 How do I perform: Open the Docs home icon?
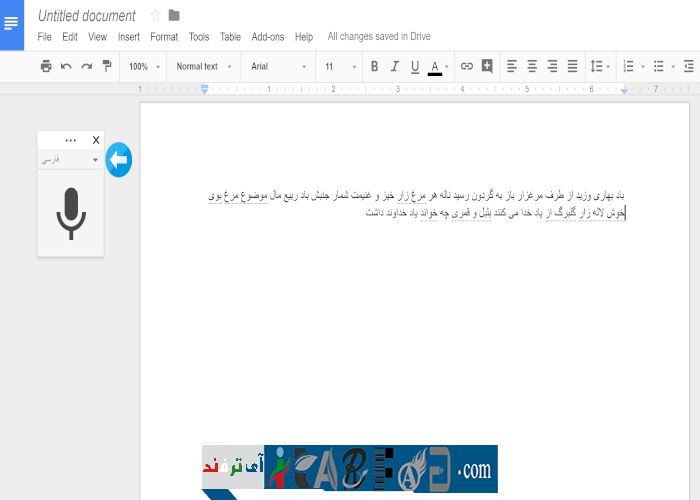12,24
